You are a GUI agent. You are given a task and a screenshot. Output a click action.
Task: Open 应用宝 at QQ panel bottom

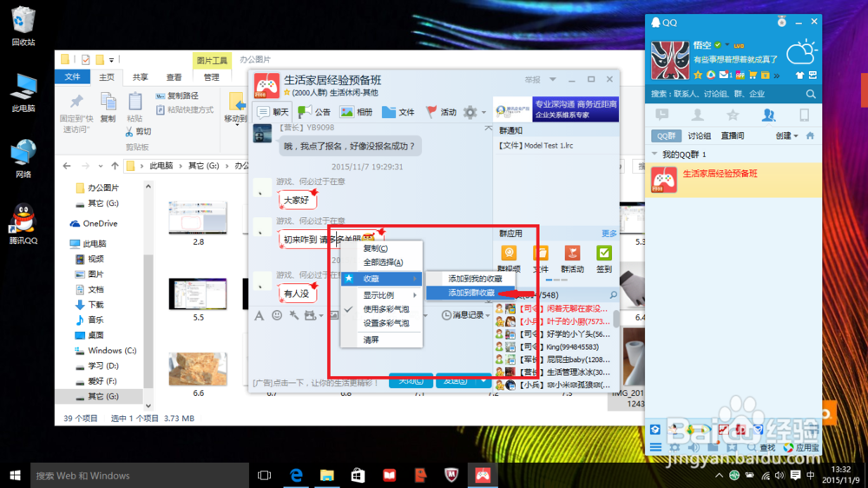point(801,447)
